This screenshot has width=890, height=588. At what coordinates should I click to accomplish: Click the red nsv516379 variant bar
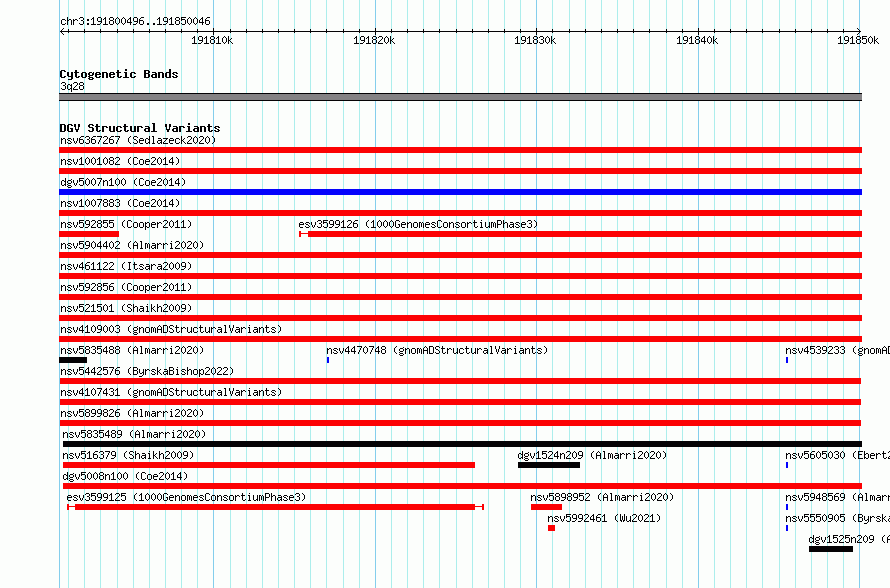268,465
